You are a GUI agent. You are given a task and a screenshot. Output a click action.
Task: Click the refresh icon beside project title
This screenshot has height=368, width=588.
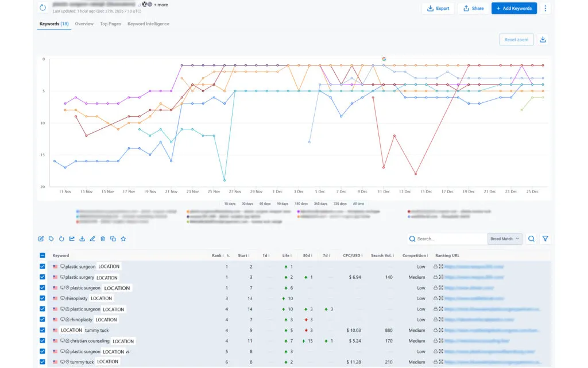pyautogui.click(x=42, y=7)
